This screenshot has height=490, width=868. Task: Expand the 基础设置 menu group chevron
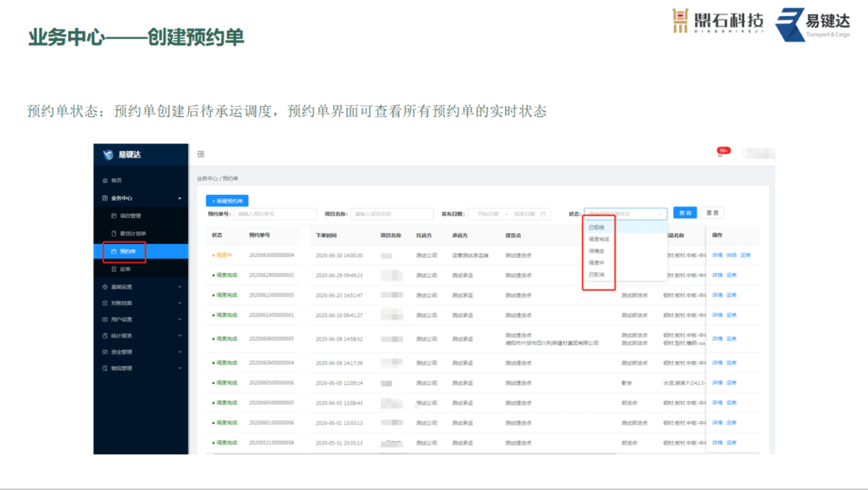click(x=180, y=287)
